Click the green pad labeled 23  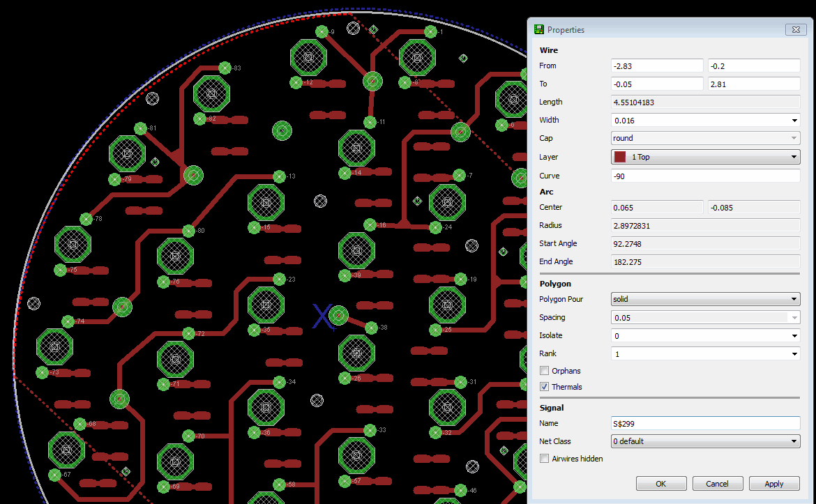279,280
